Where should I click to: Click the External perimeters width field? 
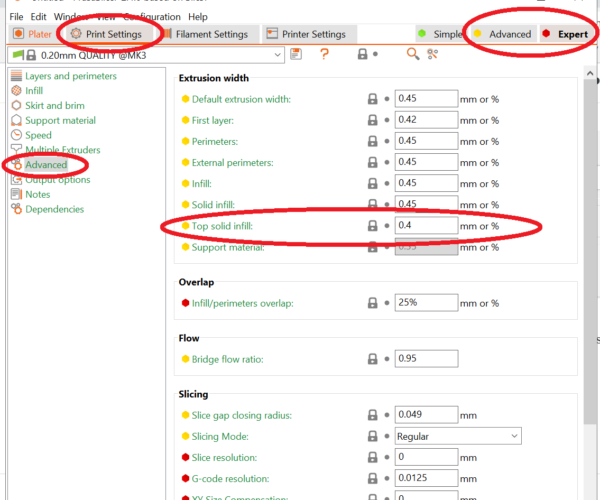(426, 162)
